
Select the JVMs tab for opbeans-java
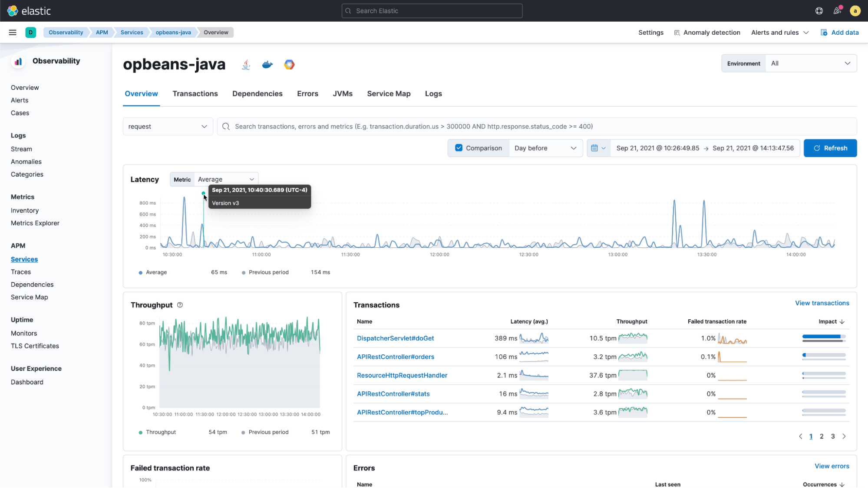(343, 94)
